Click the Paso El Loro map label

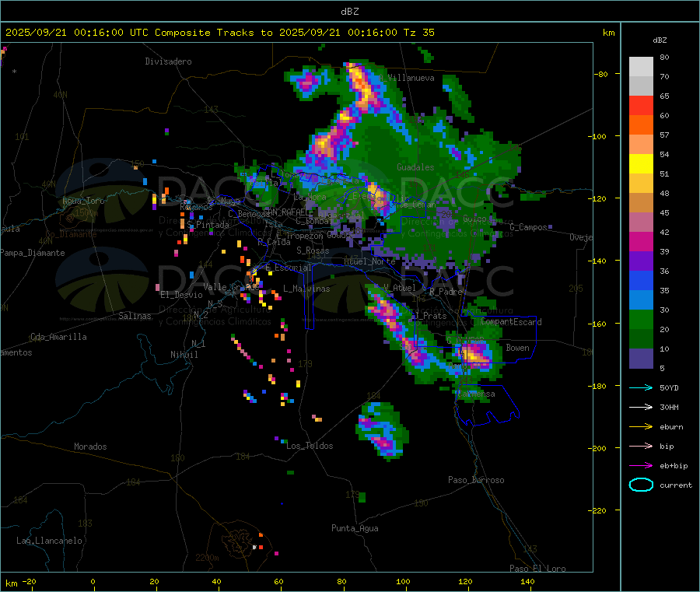tap(538, 569)
